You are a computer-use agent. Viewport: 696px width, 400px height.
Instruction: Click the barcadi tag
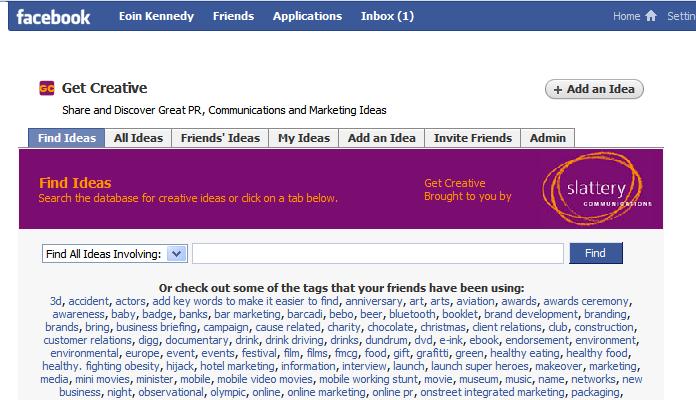pos(304,314)
